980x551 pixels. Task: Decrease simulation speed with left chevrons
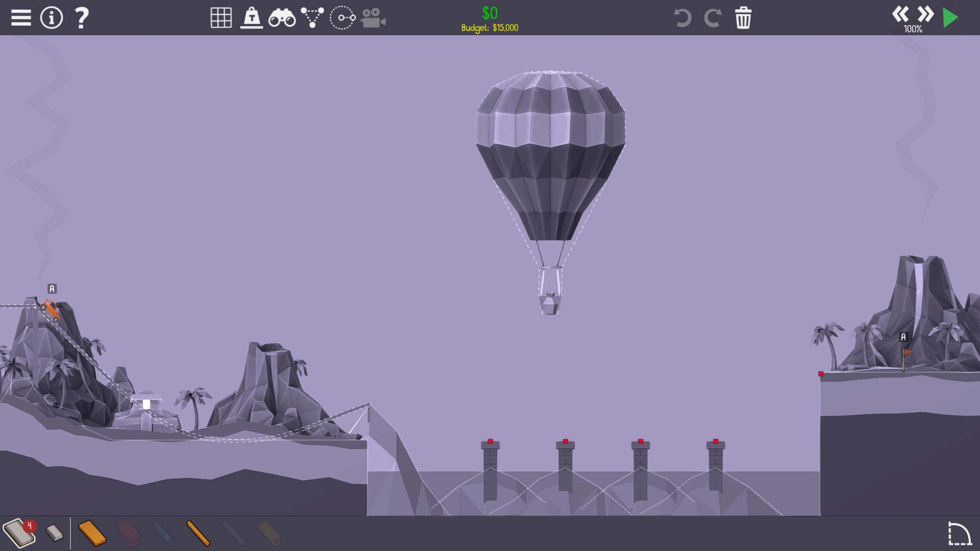pyautogui.click(x=900, y=14)
